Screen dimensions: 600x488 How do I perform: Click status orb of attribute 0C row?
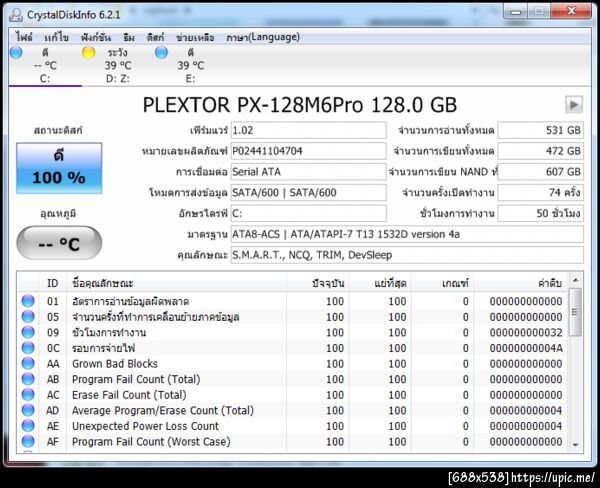(28, 348)
